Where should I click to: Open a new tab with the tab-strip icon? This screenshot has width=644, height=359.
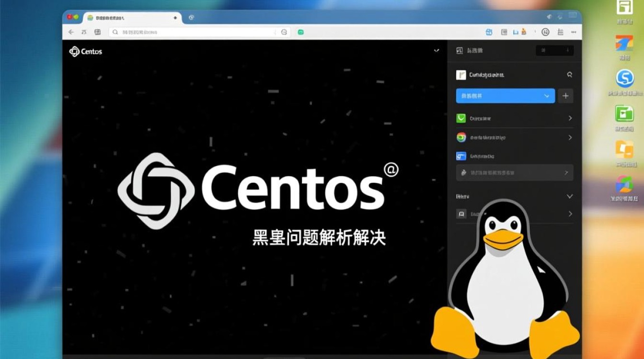(x=191, y=17)
